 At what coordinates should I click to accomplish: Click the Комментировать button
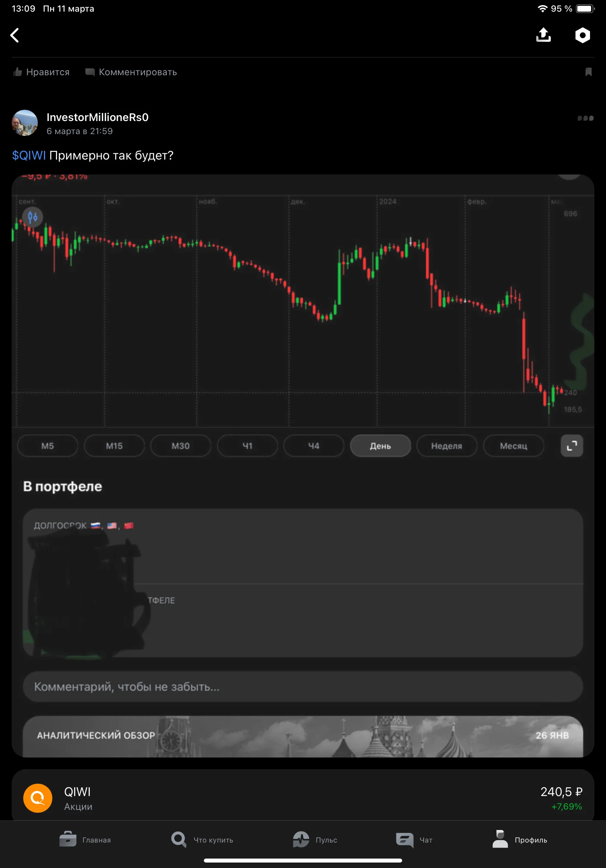point(131,72)
